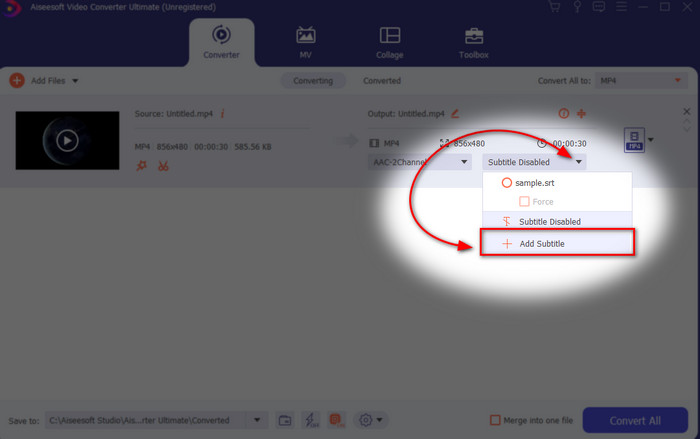The image size is (700, 439).
Task: Click the output resolution 856x480 icon
Action: 444,143
